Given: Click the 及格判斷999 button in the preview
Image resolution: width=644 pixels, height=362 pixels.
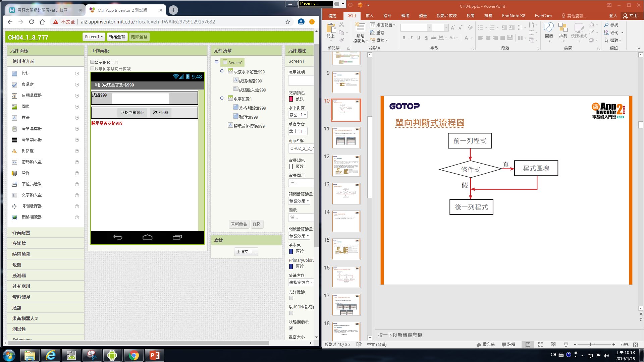Looking at the screenshot, I should click(x=132, y=113).
